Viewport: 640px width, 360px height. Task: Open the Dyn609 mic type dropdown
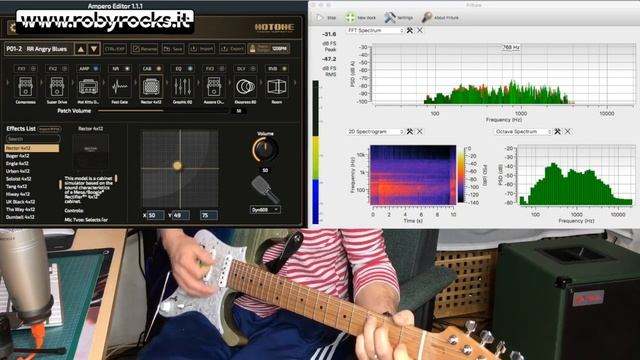point(265,209)
